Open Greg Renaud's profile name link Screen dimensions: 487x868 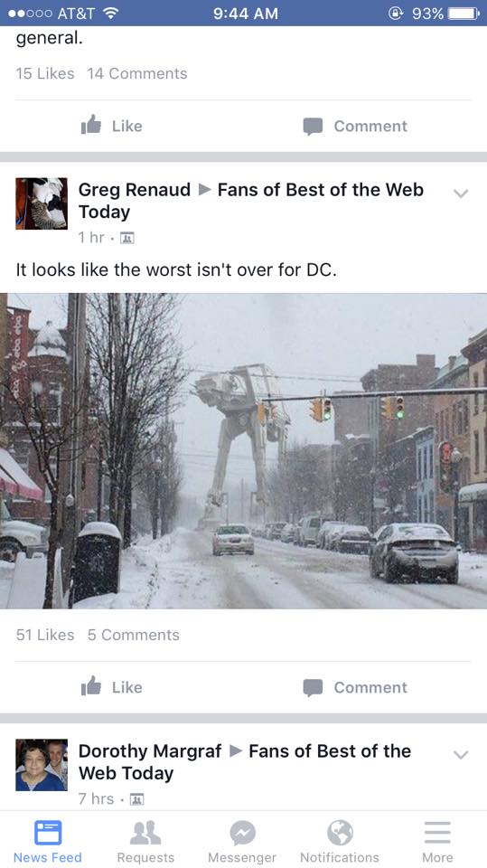click(x=135, y=189)
